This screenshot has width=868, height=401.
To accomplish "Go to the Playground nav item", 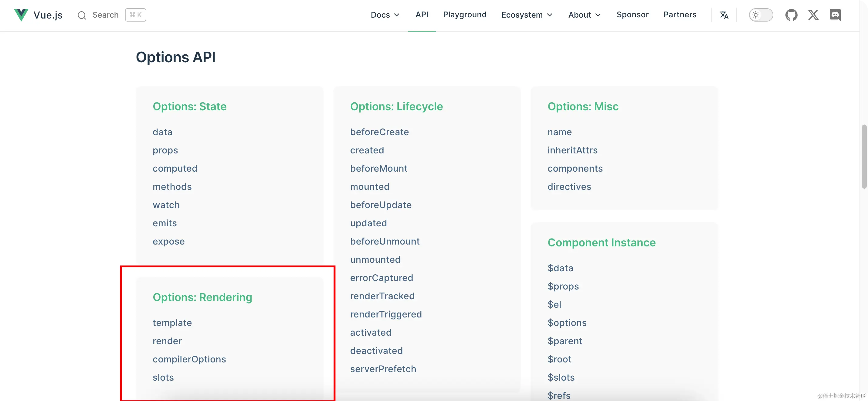I will (x=464, y=15).
